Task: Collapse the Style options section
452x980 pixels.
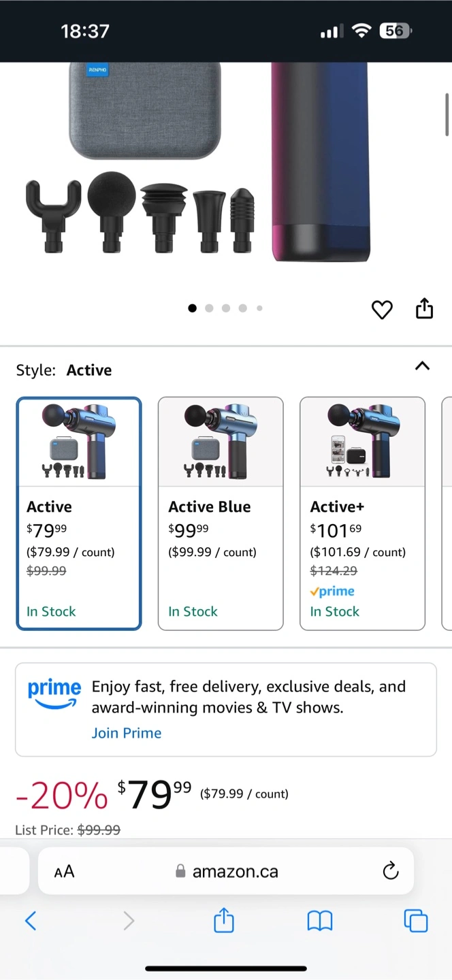Action: (x=422, y=366)
